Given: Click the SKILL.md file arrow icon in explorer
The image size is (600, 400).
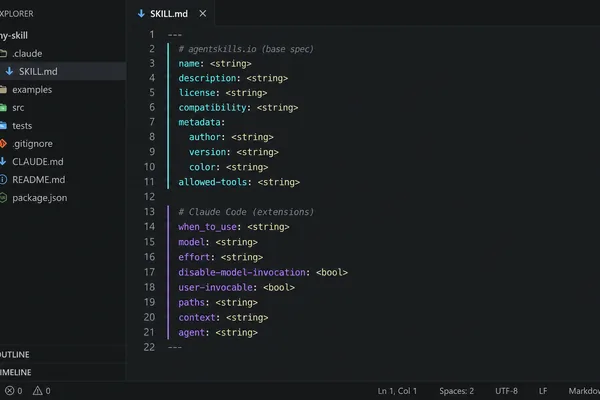Looking at the screenshot, I should pos(10,71).
